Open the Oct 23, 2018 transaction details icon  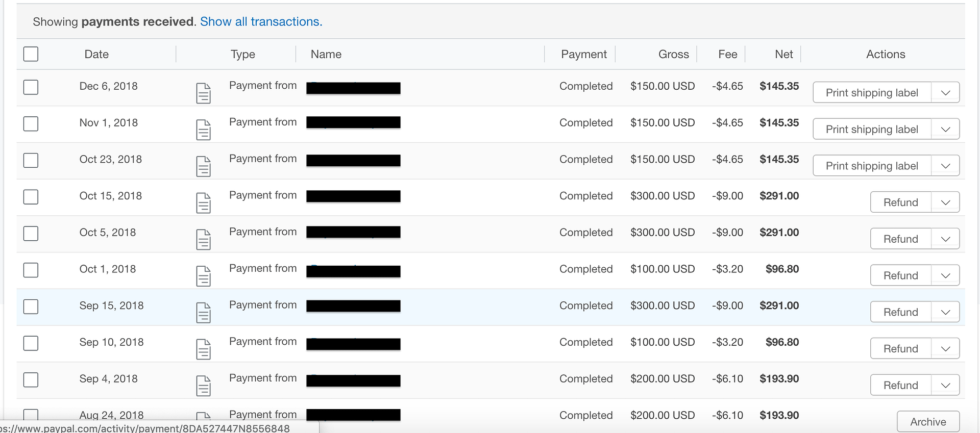203,166
